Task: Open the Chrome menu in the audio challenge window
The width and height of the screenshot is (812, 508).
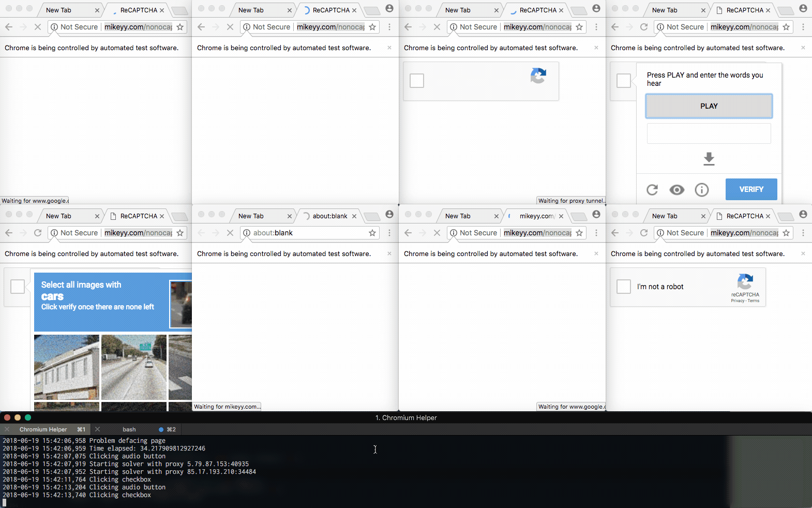Action: (x=803, y=27)
